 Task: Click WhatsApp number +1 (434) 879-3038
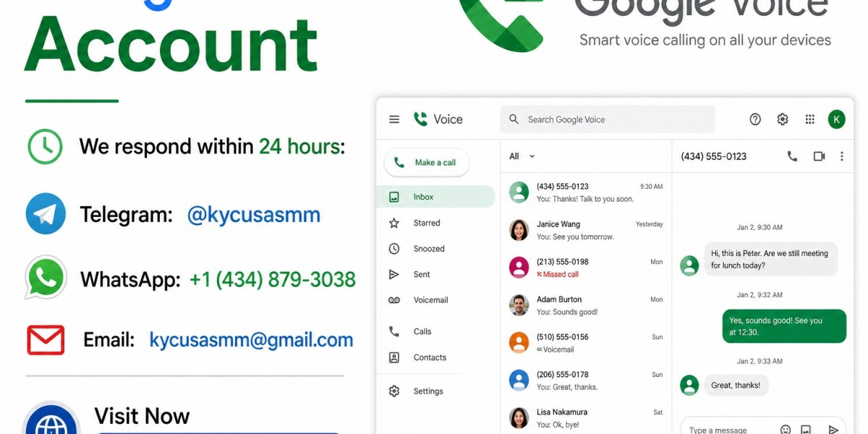[273, 279]
